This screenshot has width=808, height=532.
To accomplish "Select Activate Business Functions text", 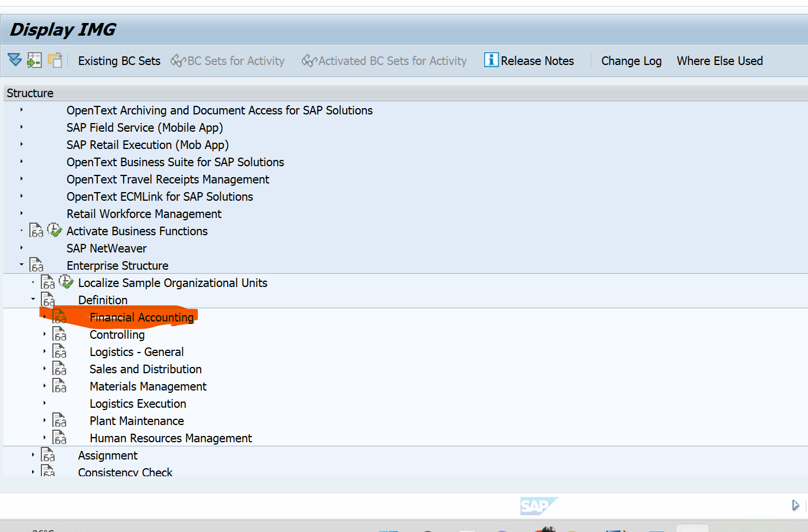I will [x=137, y=231].
